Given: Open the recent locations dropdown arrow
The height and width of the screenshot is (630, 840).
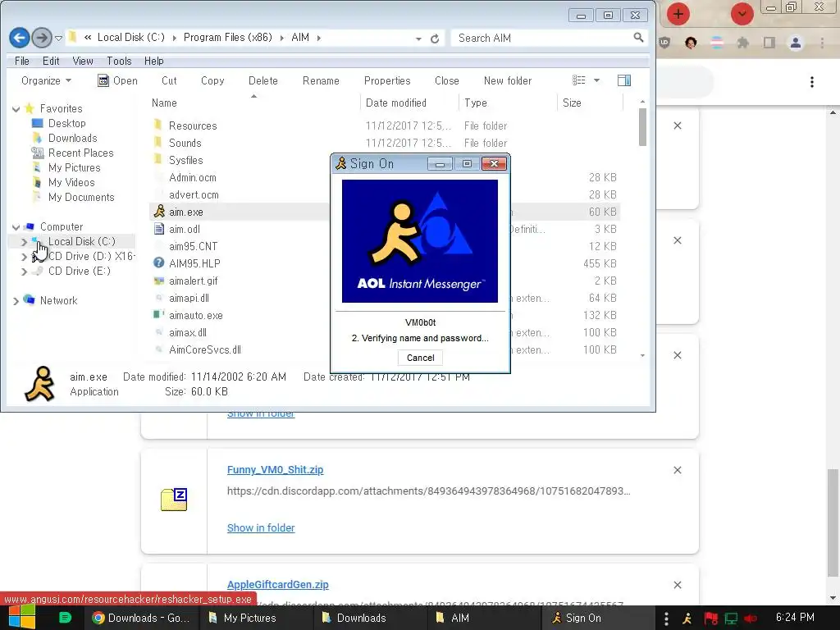Looking at the screenshot, I should [59, 38].
